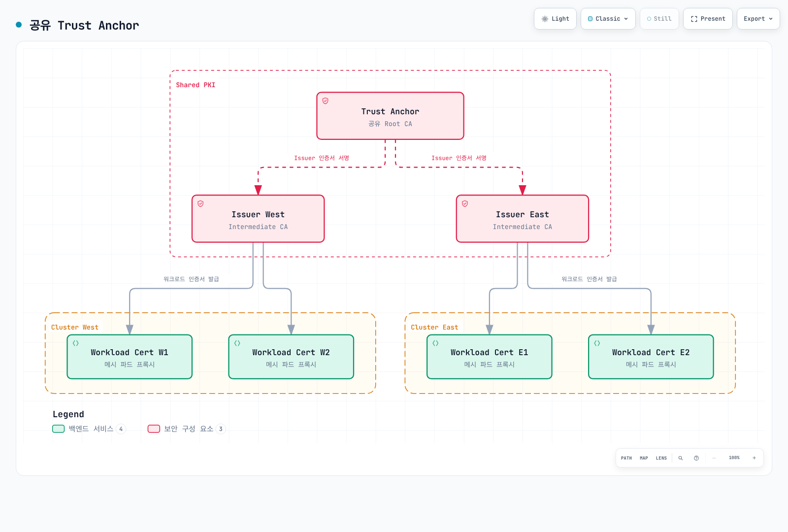Screen dimensions: 788x532
Task: Select the Workload Cert E1 node
Action: click(490, 357)
